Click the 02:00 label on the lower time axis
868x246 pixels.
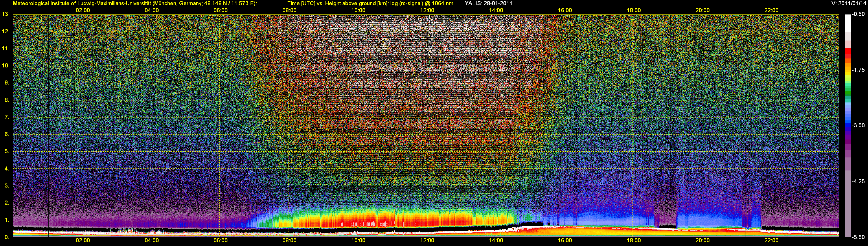click(x=83, y=241)
